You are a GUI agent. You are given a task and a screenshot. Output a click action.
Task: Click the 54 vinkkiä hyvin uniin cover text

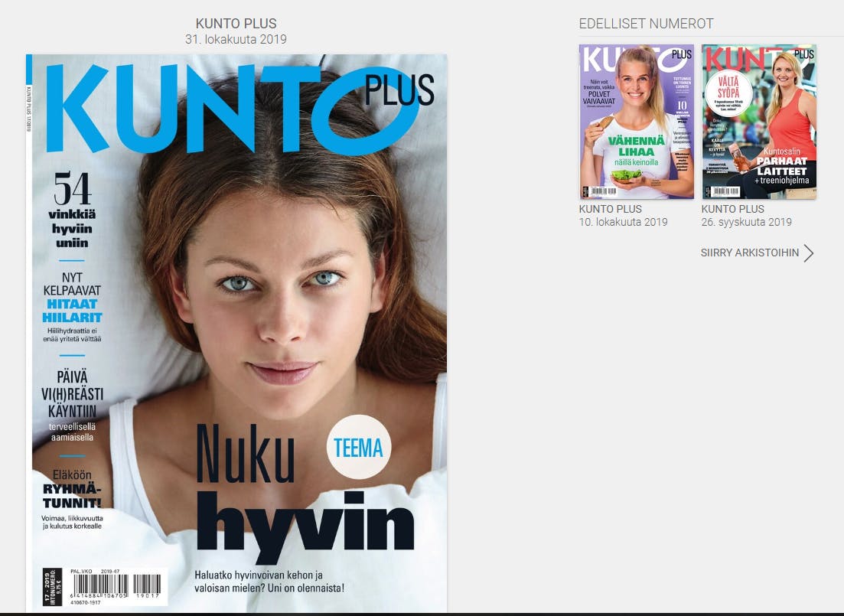click(72, 210)
